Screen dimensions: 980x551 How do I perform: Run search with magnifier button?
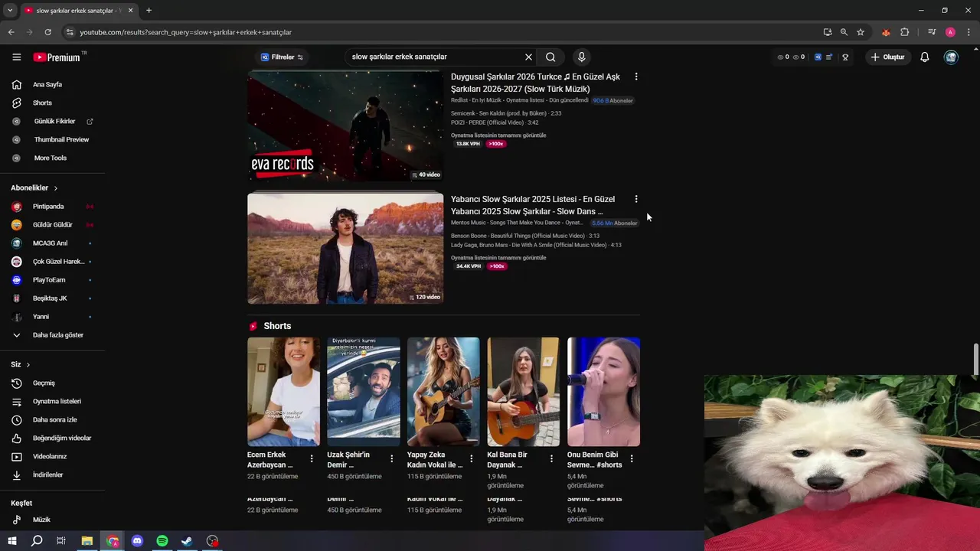click(550, 57)
